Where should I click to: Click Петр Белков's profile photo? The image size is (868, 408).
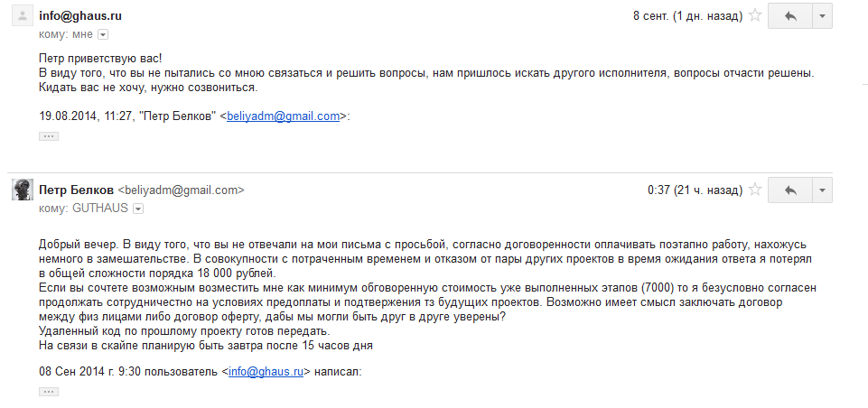(x=23, y=190)
